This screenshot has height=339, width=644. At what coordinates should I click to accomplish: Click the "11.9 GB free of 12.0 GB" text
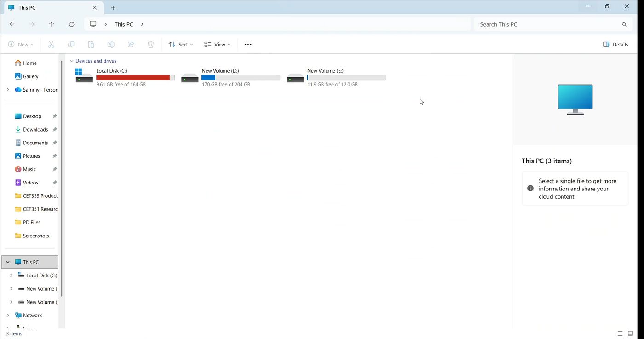coord(332,85)
